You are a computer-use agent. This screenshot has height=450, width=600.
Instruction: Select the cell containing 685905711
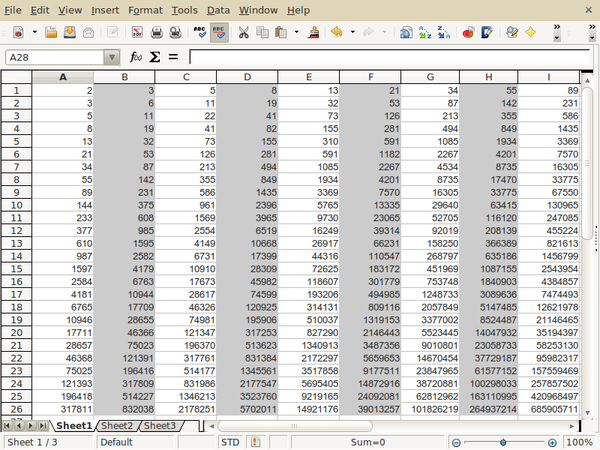tap(549, 409)
